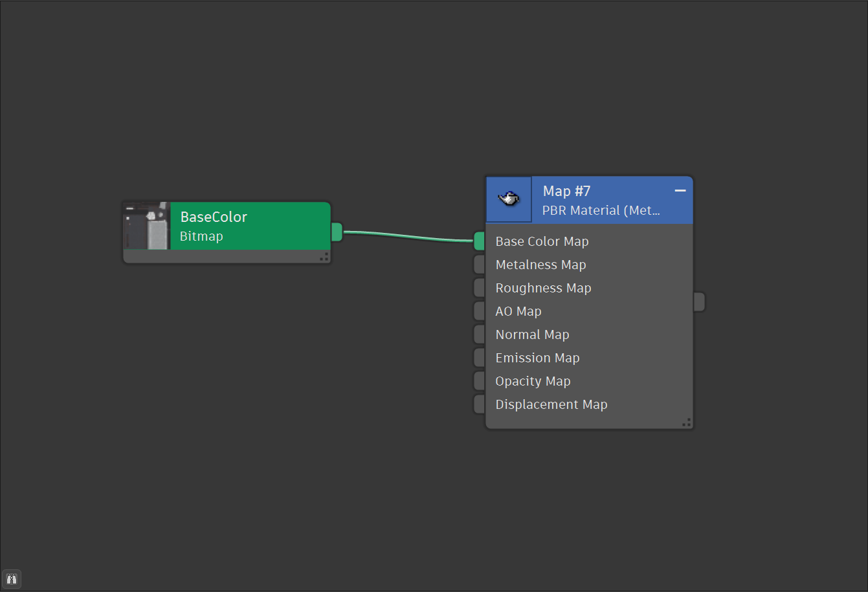Select the Displacement Map slot label
The image size is (868, 592).
551,404
